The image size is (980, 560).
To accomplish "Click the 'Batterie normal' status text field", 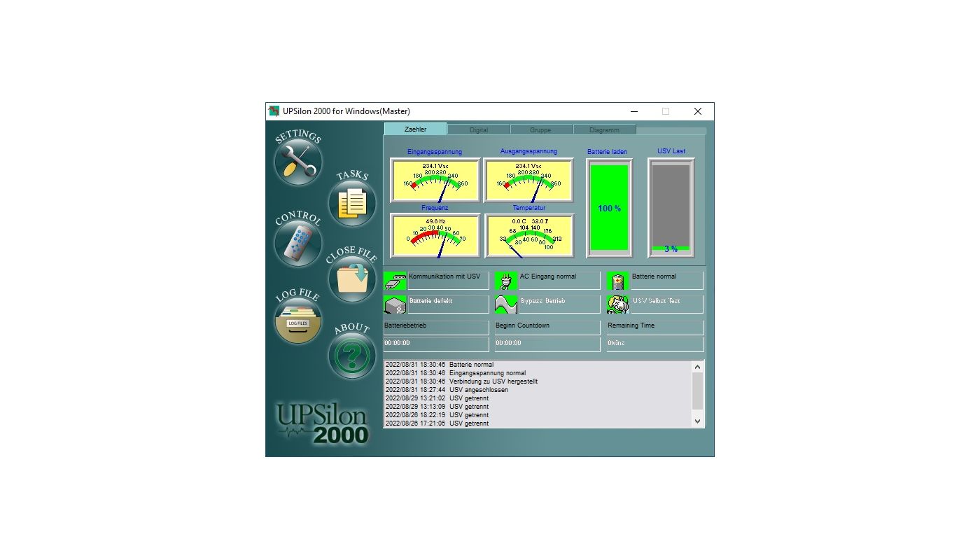I will [x=667, y=281].
